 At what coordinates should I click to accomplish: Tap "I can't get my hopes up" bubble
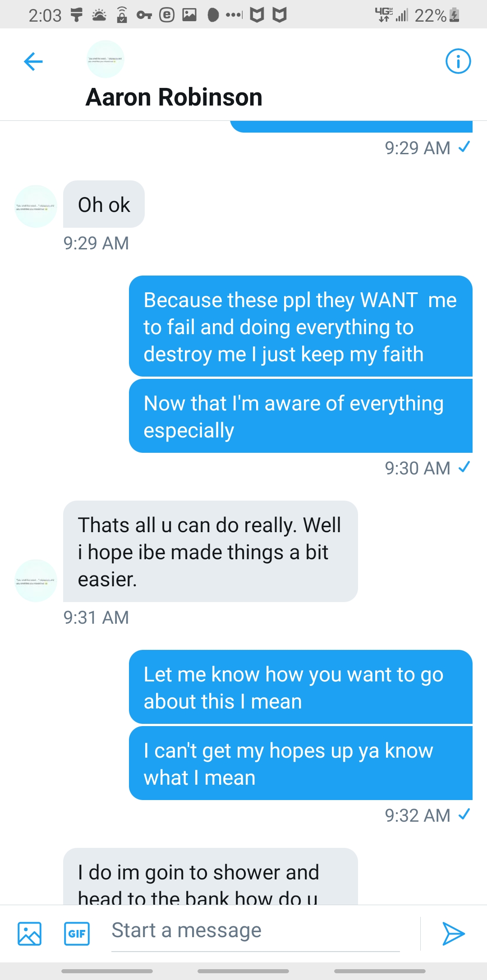click(x=300, y=764)
